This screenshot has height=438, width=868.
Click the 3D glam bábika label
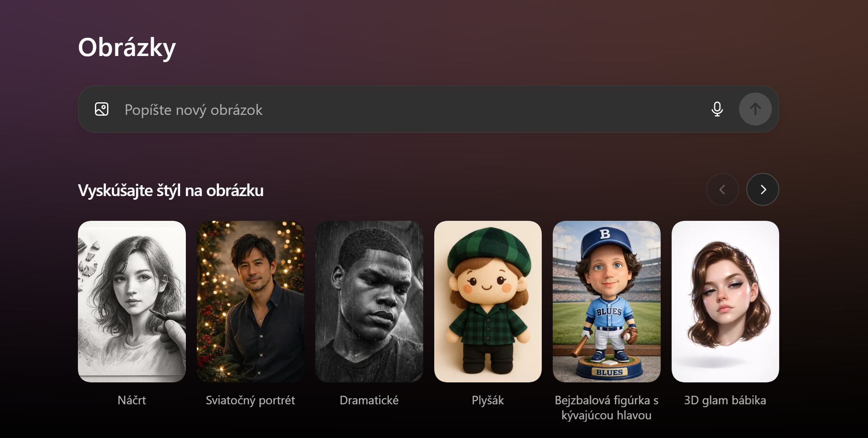point(725,400)
